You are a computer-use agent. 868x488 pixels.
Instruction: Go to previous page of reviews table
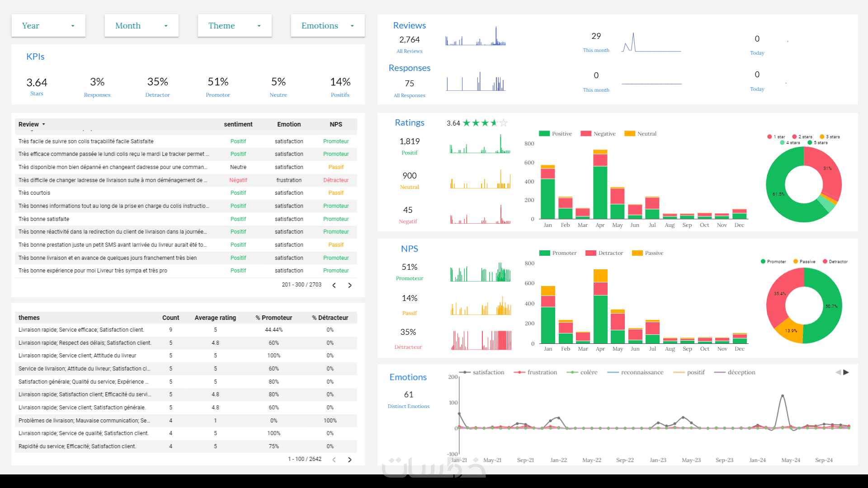(334, 285)
